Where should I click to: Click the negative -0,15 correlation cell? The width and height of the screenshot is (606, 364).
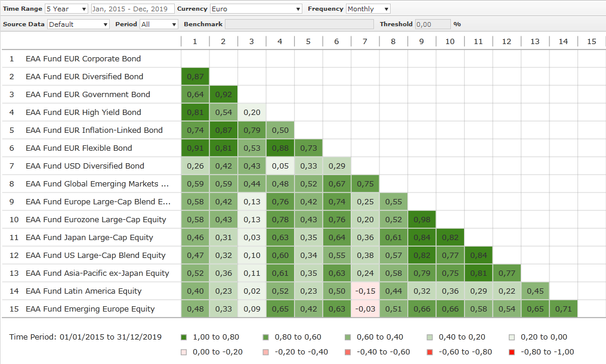click(365, 291)
